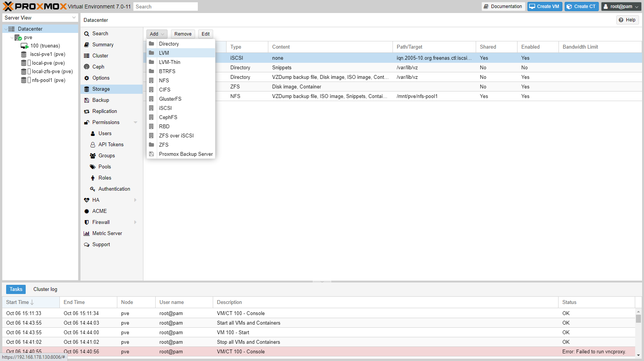Expand the HA submenu arrow
Screen dimensions: 644x361
135,200
